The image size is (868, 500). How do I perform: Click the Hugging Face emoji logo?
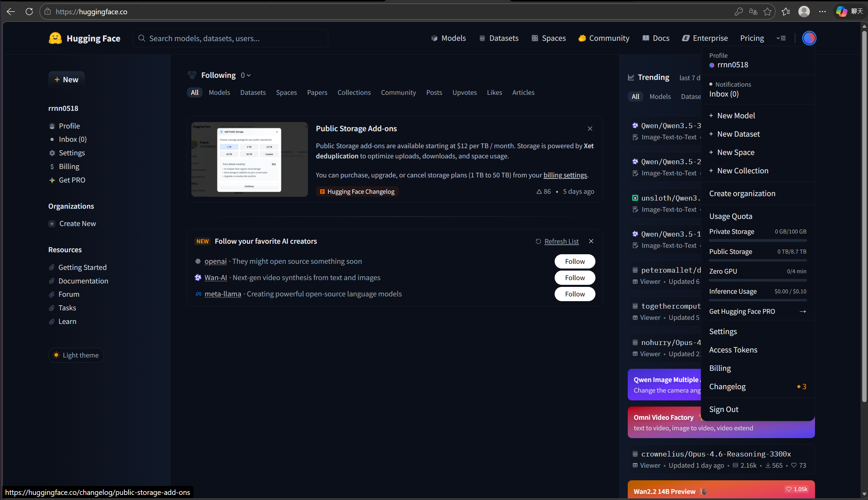coord(55,38)
